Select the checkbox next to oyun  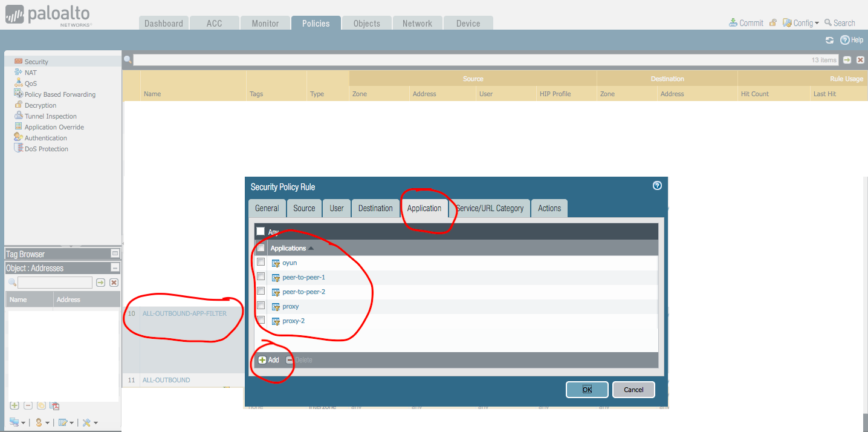coord(261,262)
